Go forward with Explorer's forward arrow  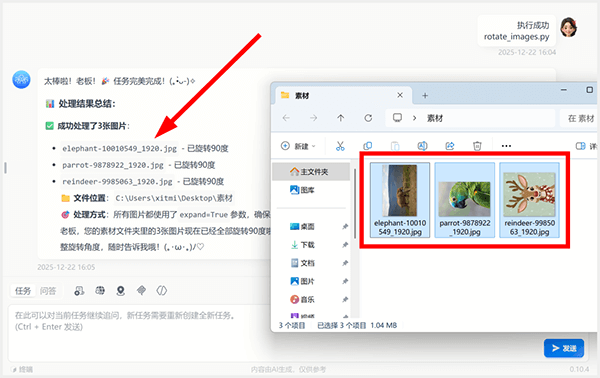tap(313, 118)
